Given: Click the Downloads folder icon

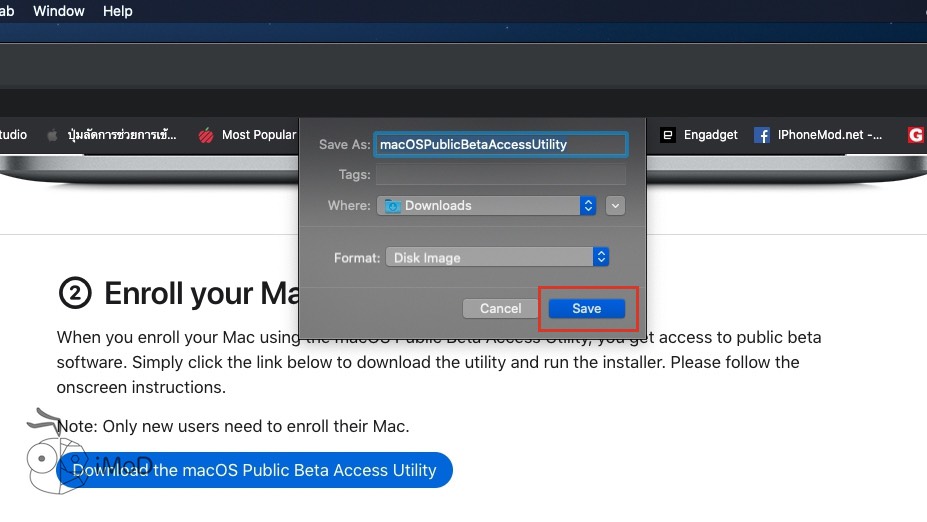Looking at the screenshot, I should pos(393,206).
